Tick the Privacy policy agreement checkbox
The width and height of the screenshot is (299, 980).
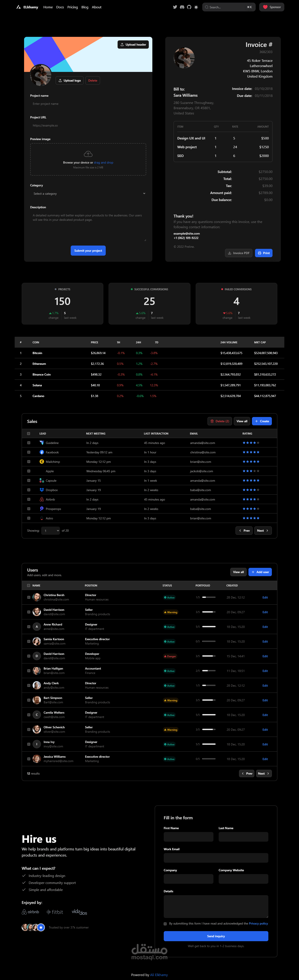point(165,924)
